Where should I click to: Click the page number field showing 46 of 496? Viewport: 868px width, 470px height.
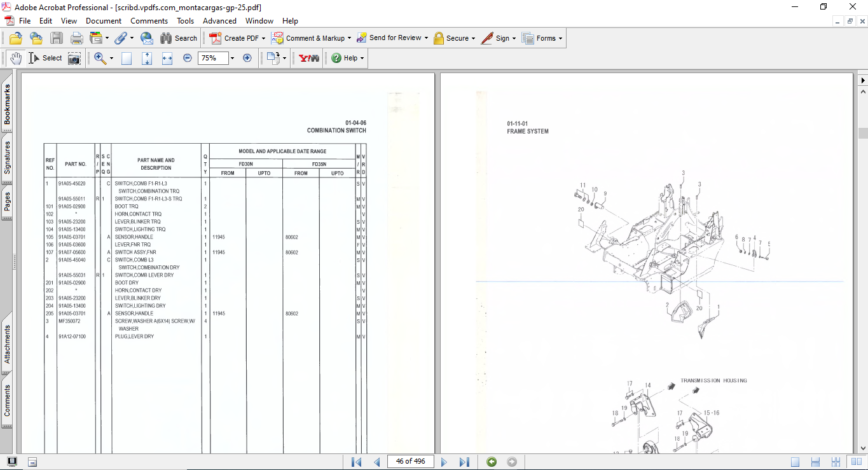point(410,462)
